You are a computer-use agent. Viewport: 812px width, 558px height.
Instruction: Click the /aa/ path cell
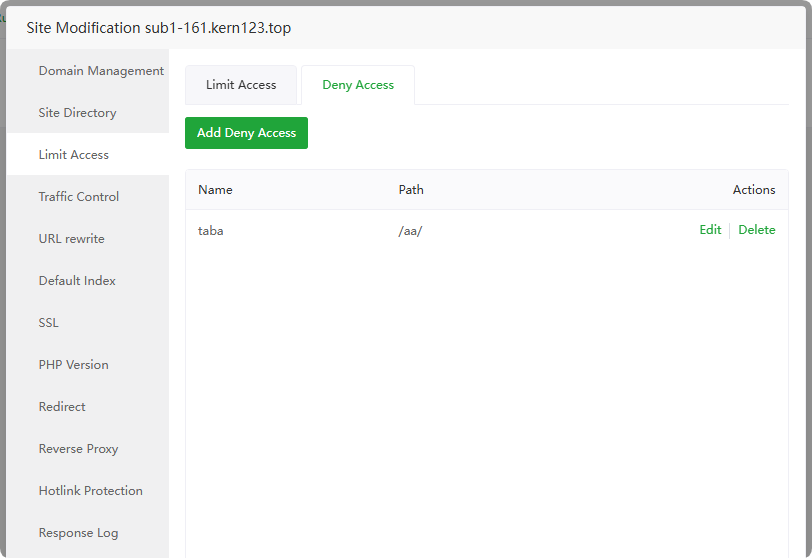[410, 231]
